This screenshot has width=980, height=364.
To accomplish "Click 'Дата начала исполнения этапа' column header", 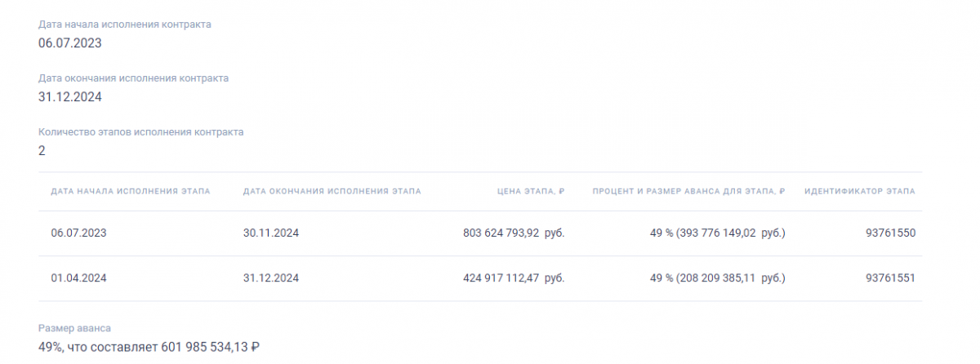I will pyautogui.click(x=131, y=191).
